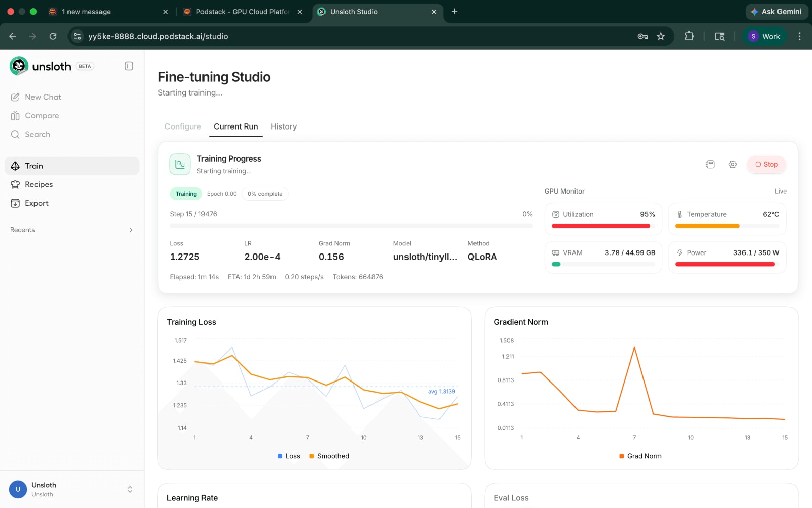This screenshot has height=508, width=812.
Task: Toggle Smoothed series in chart legend
Action: tap(329, 456)
